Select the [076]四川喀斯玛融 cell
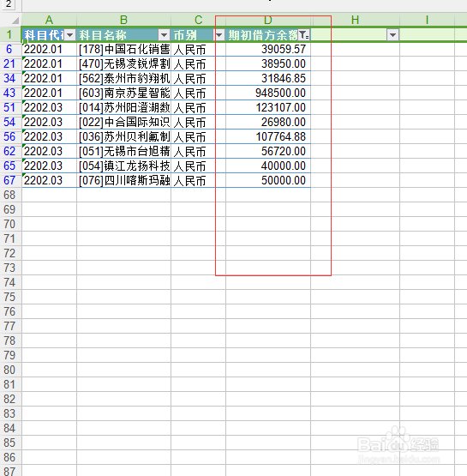The image size is (467, 476). coord(123,180)
